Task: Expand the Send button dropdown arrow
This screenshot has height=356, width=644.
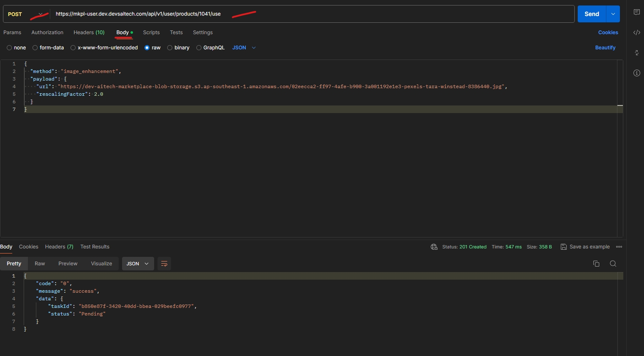Action: pos(613,14)
